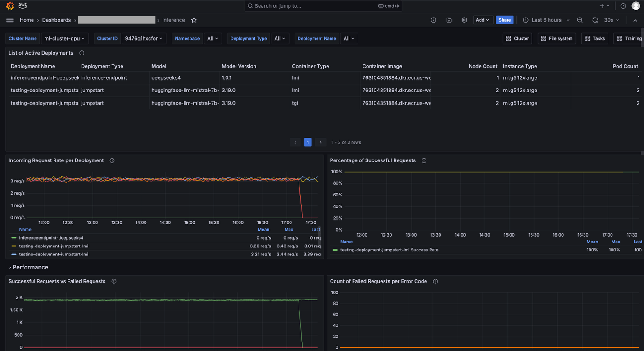Screen dimensions: 644x351
Task: Click the zoom out time range icon
Action: click(x=580, y=20)
